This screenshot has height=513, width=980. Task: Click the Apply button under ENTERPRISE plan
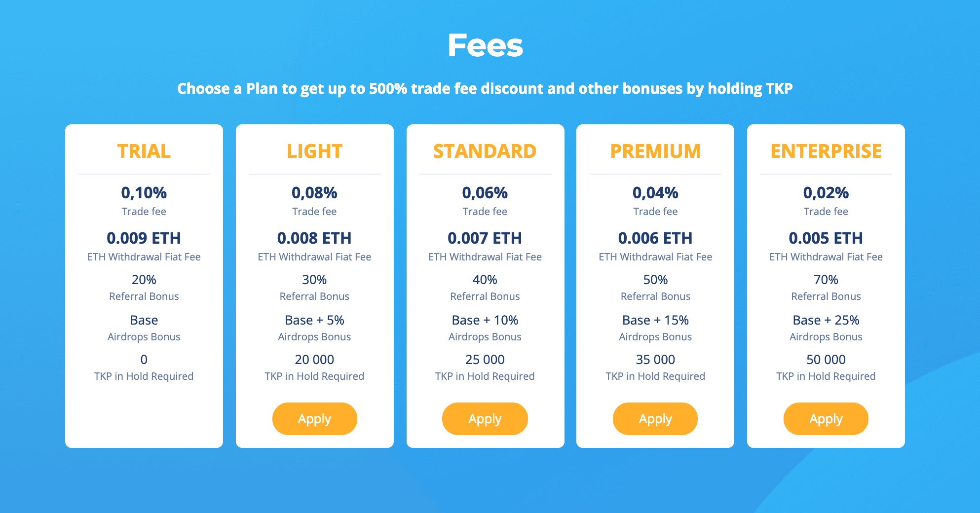(826, 418)
